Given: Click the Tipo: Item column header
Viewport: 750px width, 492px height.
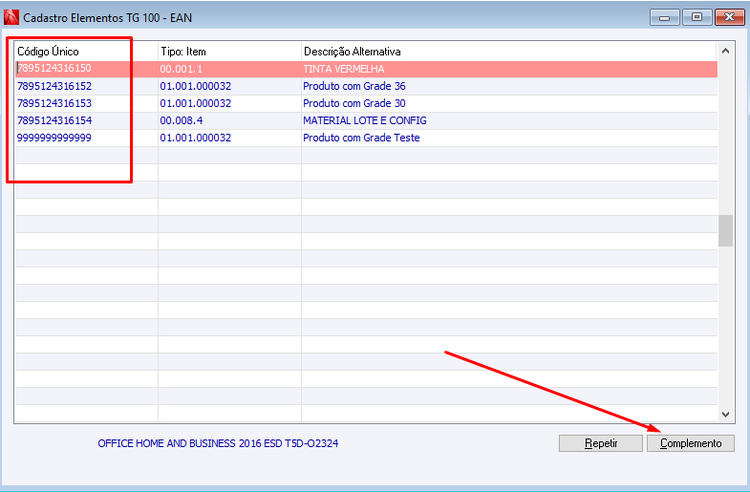Looking at the screenshot, I should pos(183,51).
